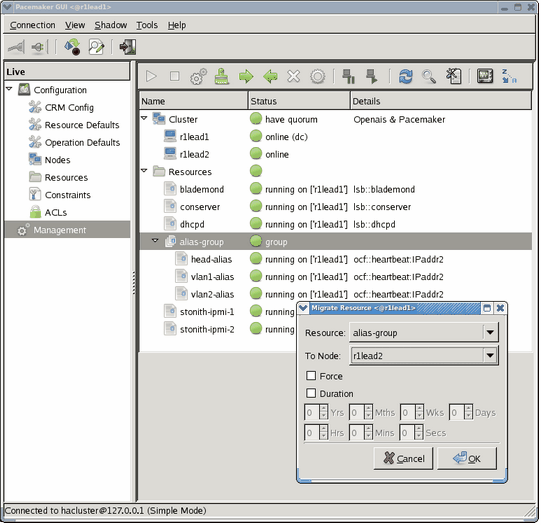Image resolution: width=541 pixels, height=525 pixels.
Task: Collapse the Configuration tree node
Action: [x=9, y=89]
